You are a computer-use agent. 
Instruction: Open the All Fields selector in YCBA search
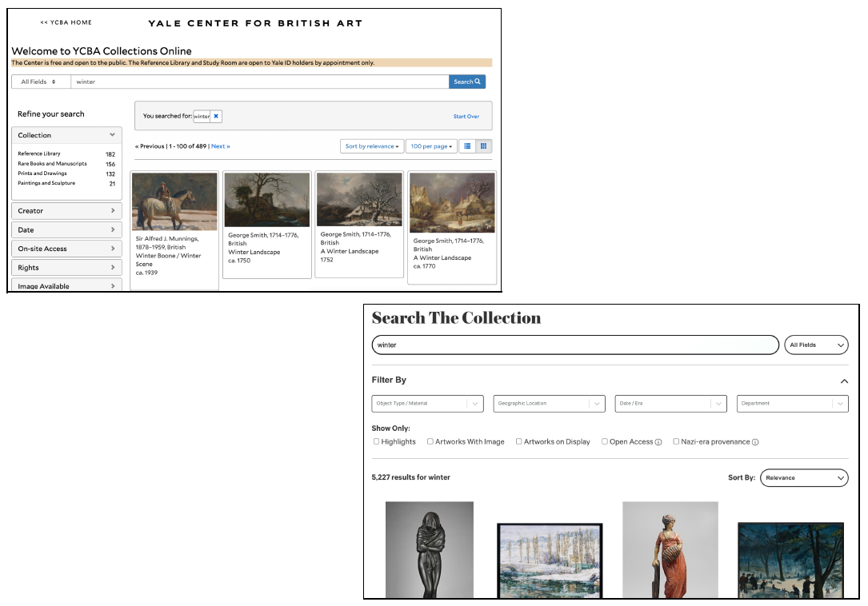(41, 82)
